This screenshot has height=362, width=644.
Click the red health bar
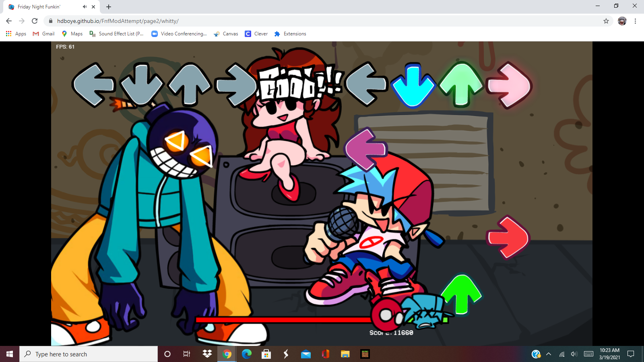pos(284,320)
